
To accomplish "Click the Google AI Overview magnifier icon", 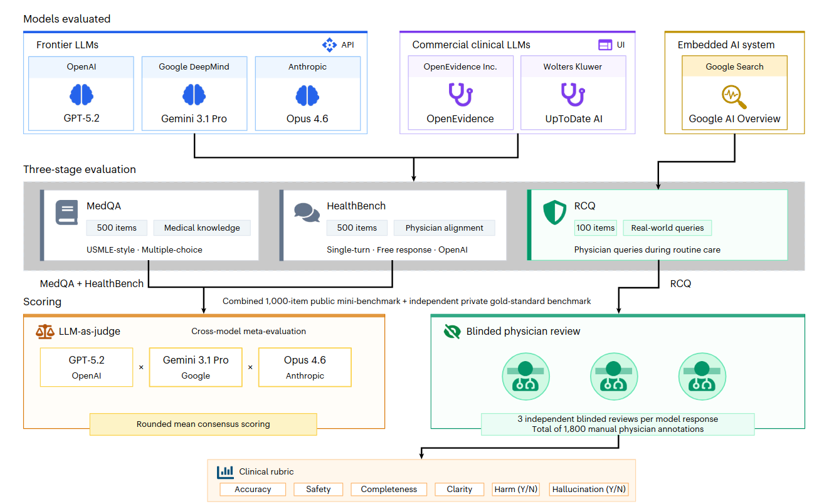I will (734, 96).
